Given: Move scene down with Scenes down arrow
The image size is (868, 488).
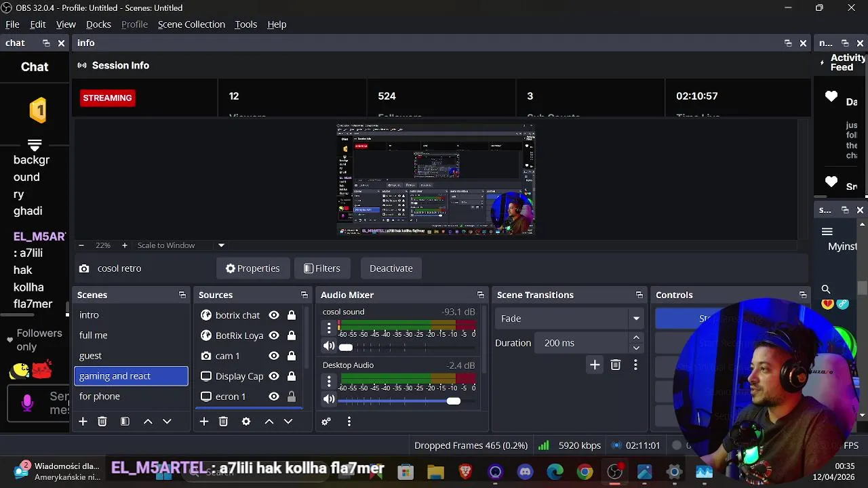Looking at the screenshot, I should click(x=167, y=422).
